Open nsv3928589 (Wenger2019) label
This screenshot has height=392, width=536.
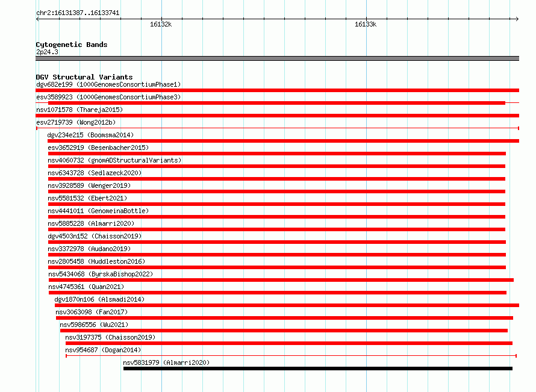pos(89,185)
